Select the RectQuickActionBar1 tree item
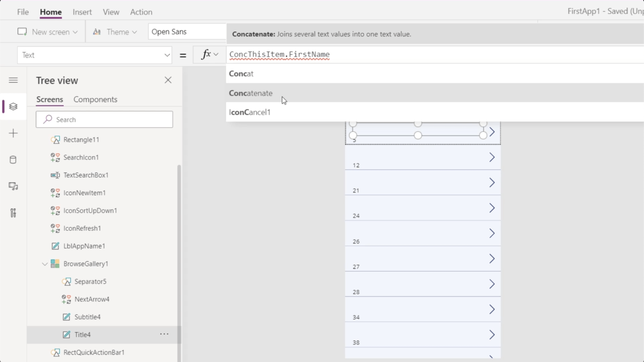This screenshot has height=362, width=644. (103, 352)
